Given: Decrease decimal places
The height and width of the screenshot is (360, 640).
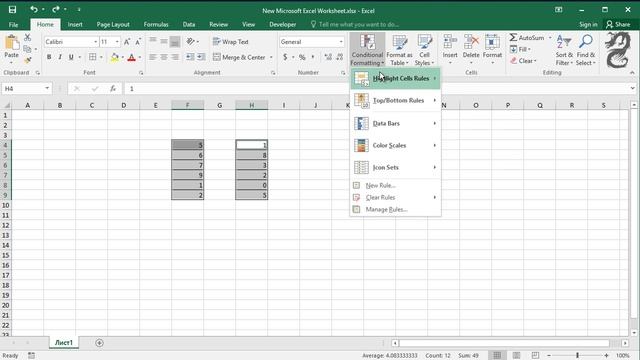Looking at the screenshot, I should (340, 57).
